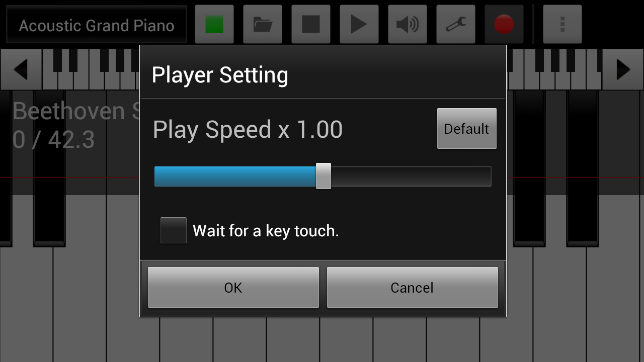The width and height of the screenshot is (644, 362).
Task: Open the wrench settings icon
Action: (456, 24)
